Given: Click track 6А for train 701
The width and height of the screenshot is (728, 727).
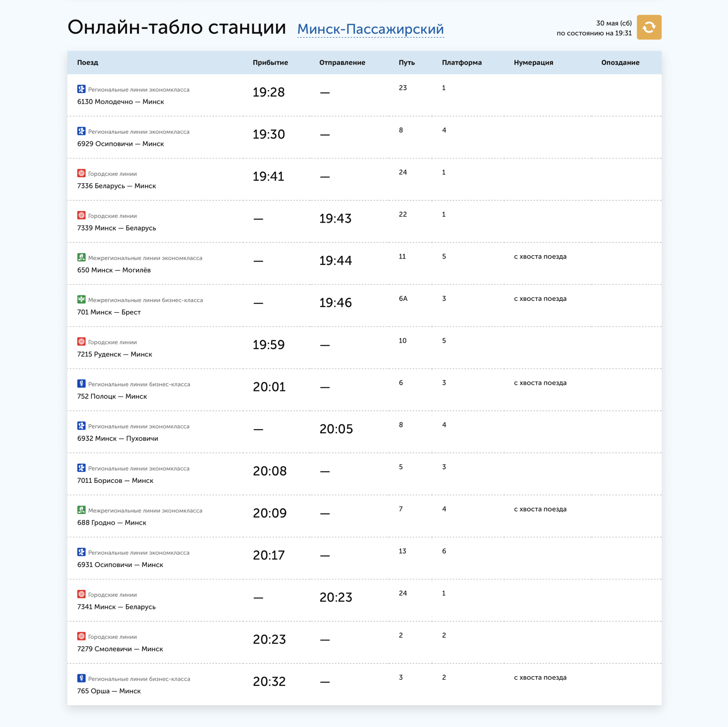Looking at the screenshot, I should (403, 299).
